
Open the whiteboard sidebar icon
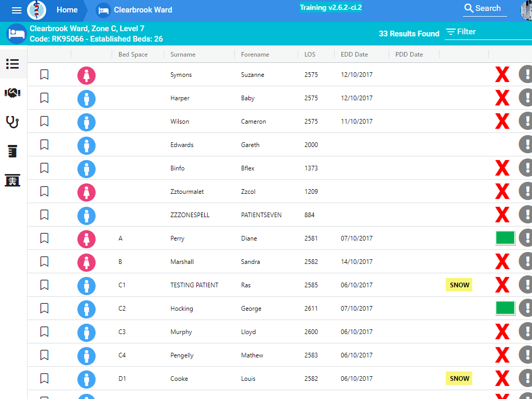pyautogui.click(x=12, y=180)
